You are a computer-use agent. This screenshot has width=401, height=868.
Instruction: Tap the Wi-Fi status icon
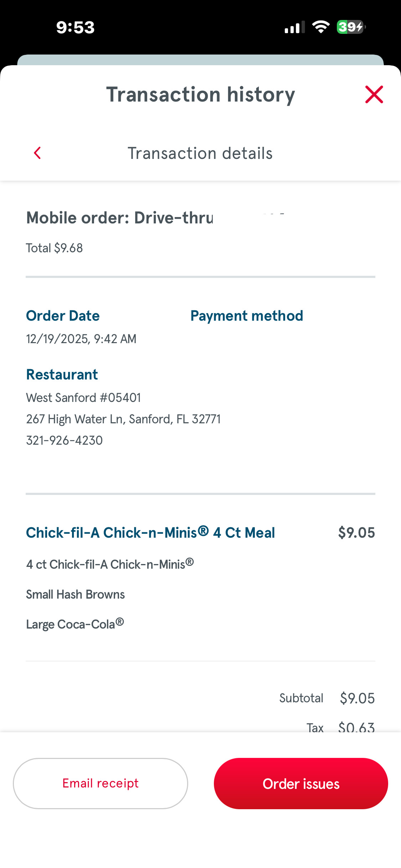pos(320,27)
